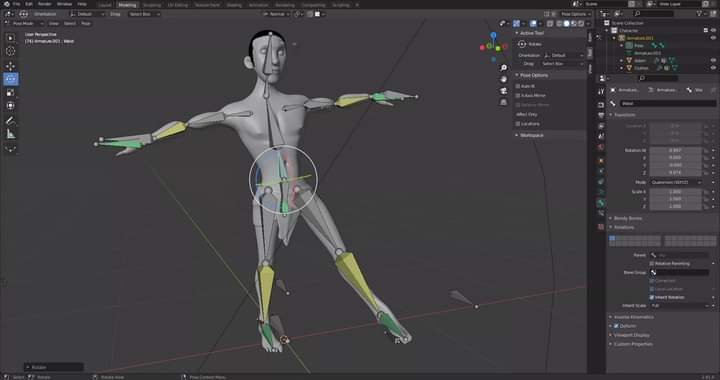Select the highlighted Rotate tool in left toolbar

click(10, 79)
